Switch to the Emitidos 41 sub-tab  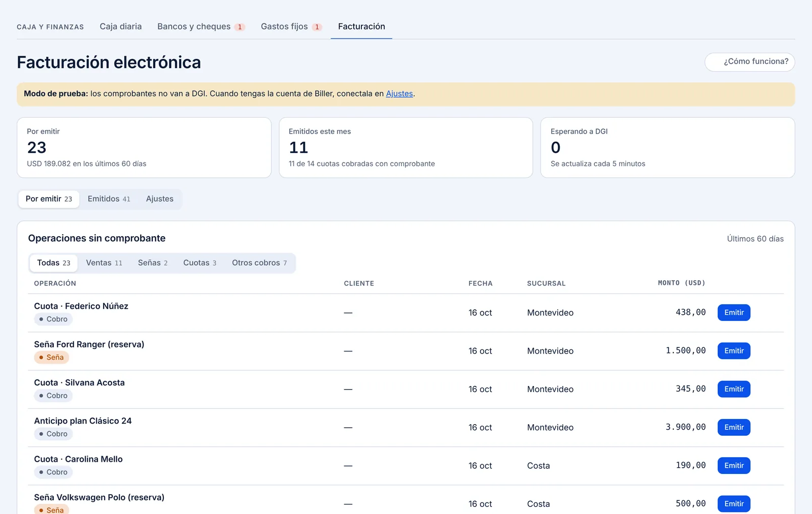109,199
